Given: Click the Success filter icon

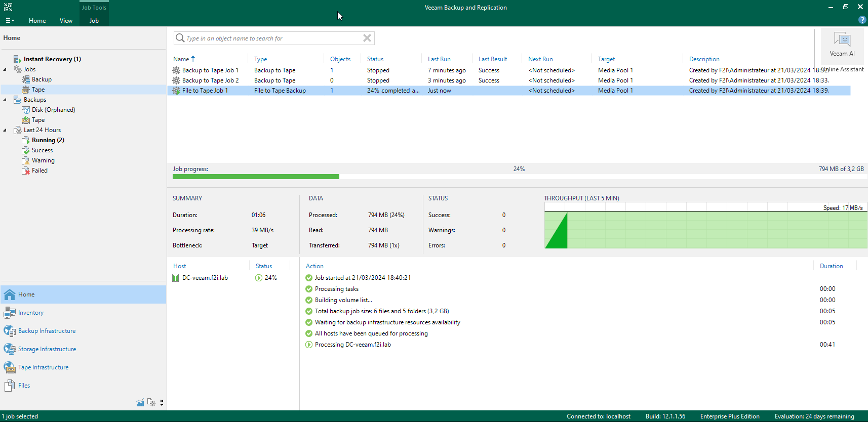Looking at the screenshot, I should 26,150.
